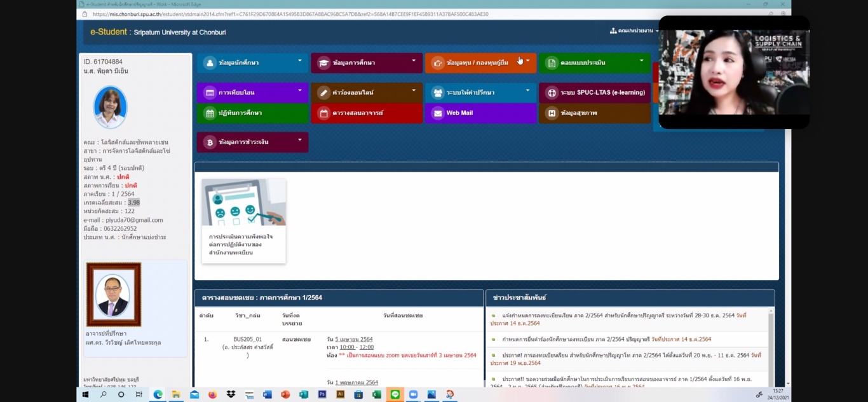Click the pointing hand scholarship icon

(x=437, y=63)
